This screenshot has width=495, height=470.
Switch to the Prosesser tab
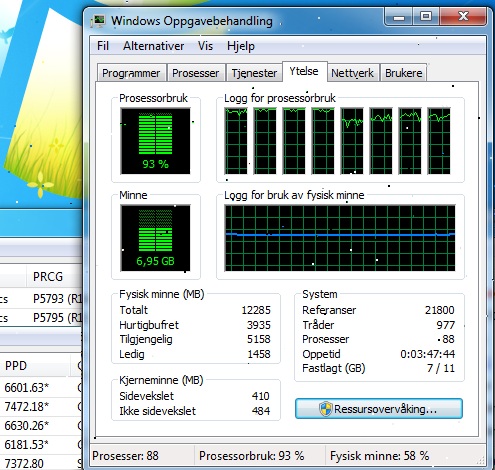pyautogui.click(x=195, y=73)
